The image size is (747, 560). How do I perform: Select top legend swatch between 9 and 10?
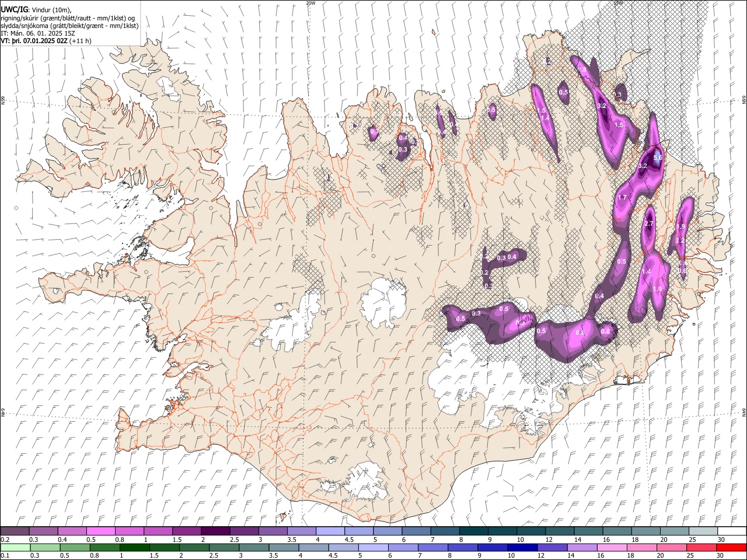pos(502,531)
